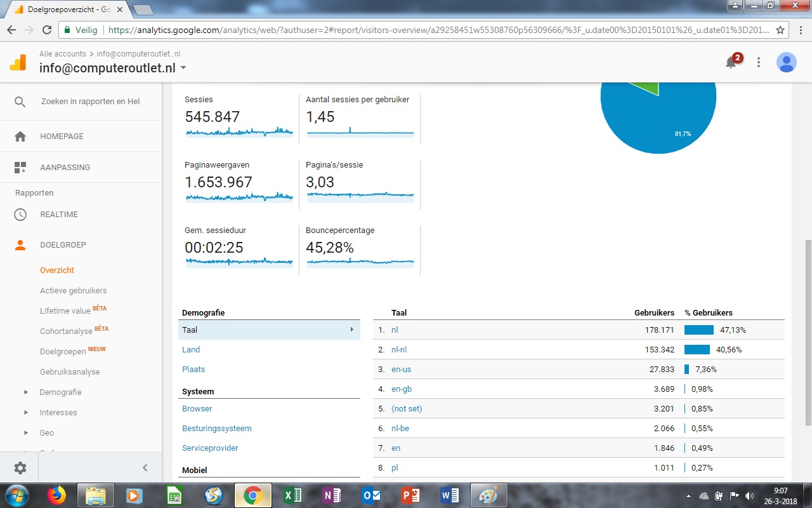
Task: Go back with browser back arrow
Action: tap(11, 30)
